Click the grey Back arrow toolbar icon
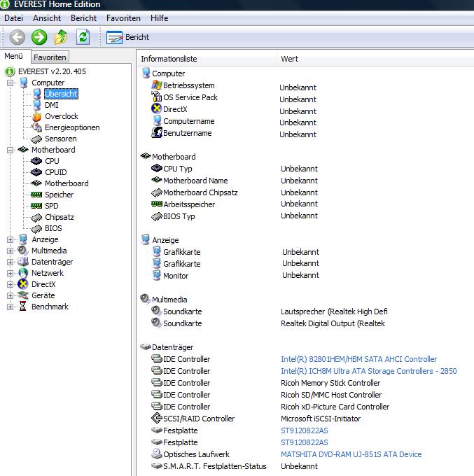 pyautogui.click(x=18, y=37)
